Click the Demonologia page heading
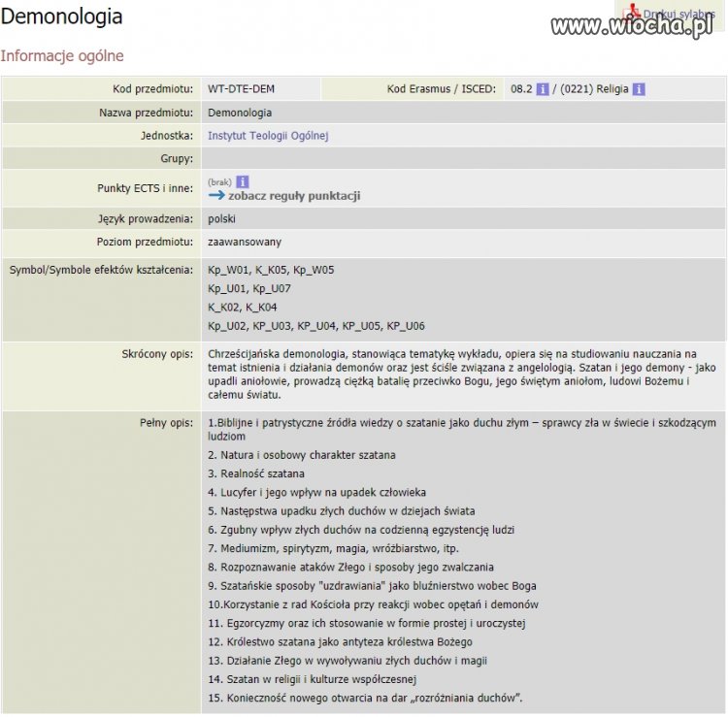This screenshot has height=717, width=728. click(x=61, y=16)
